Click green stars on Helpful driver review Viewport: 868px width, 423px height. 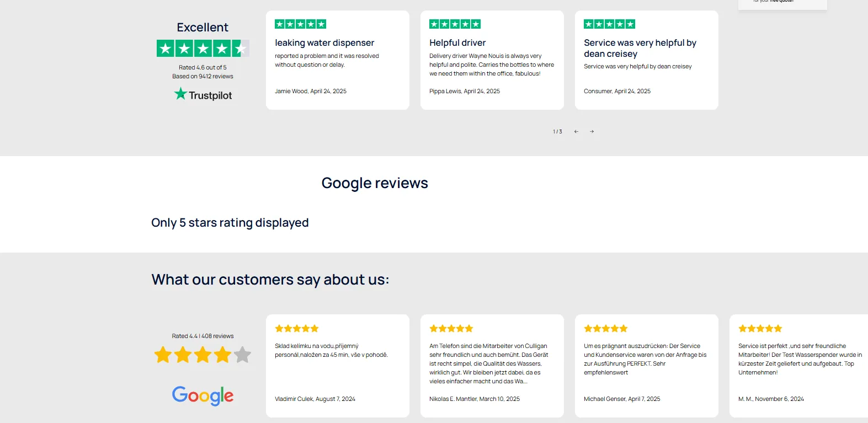point(455,24)
